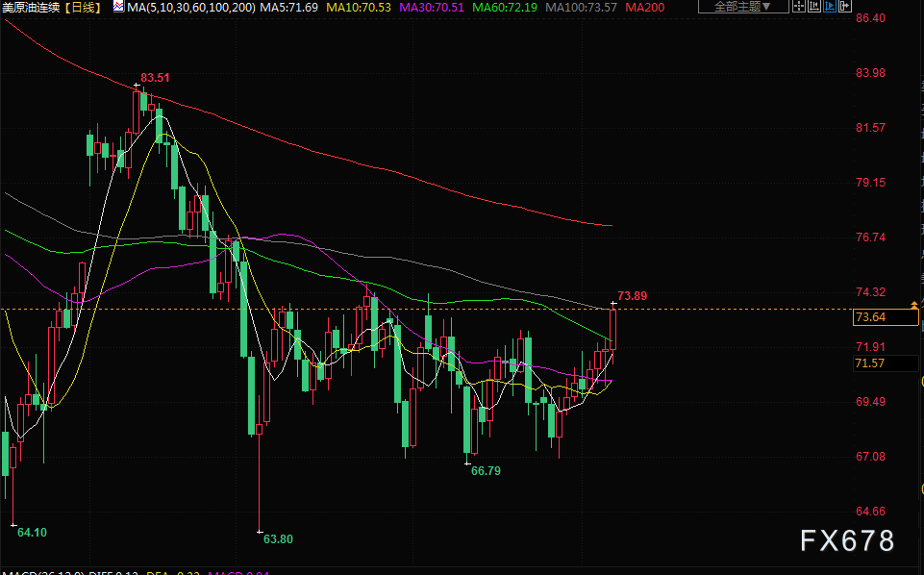This screenshot has width=924, height=575.
Task: Toggle the yellow MA10 line label
Action: click(359, 7)
